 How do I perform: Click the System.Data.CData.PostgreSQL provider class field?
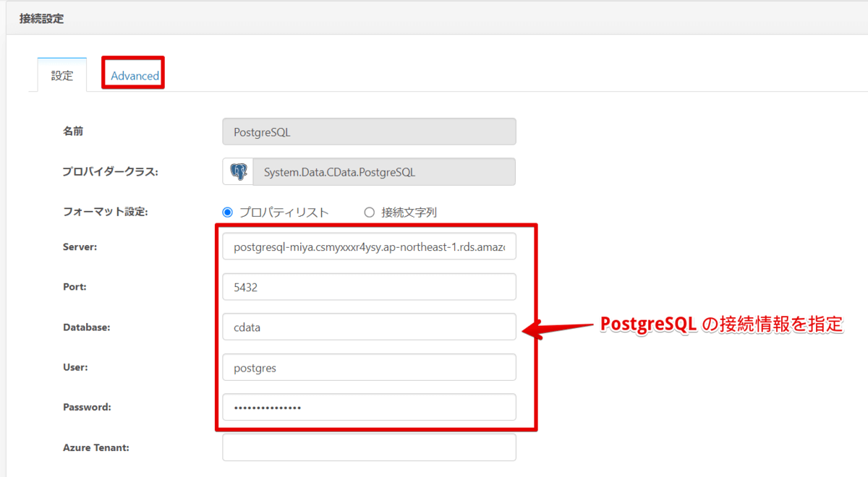pyautogui.click(x=383, y=172)
